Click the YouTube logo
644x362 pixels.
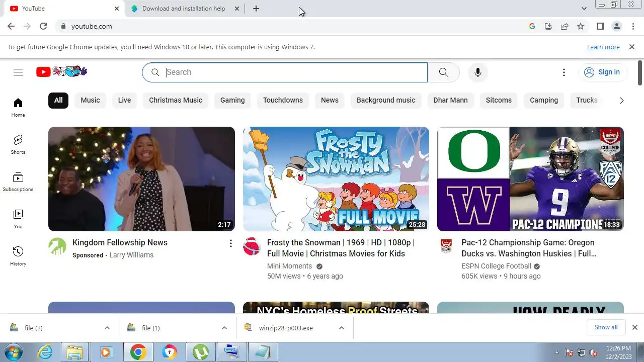tap(61, 71)
